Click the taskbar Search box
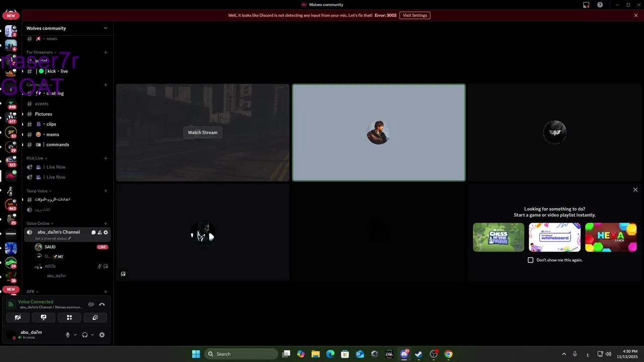Viewport: 644px width, 362px height. click(242, 354)
